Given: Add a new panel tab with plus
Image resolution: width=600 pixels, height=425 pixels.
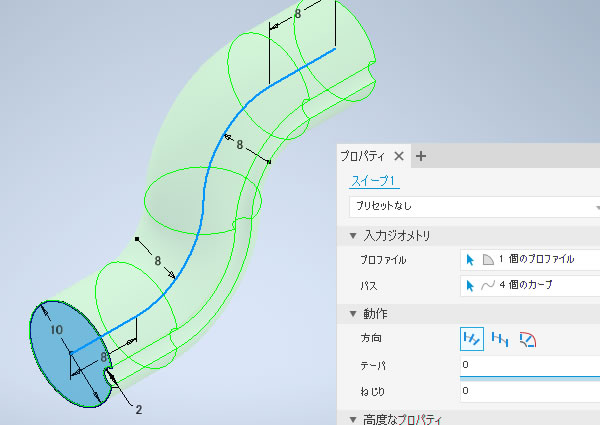Looking at the screenshot, I should click(x=421, y=156).
